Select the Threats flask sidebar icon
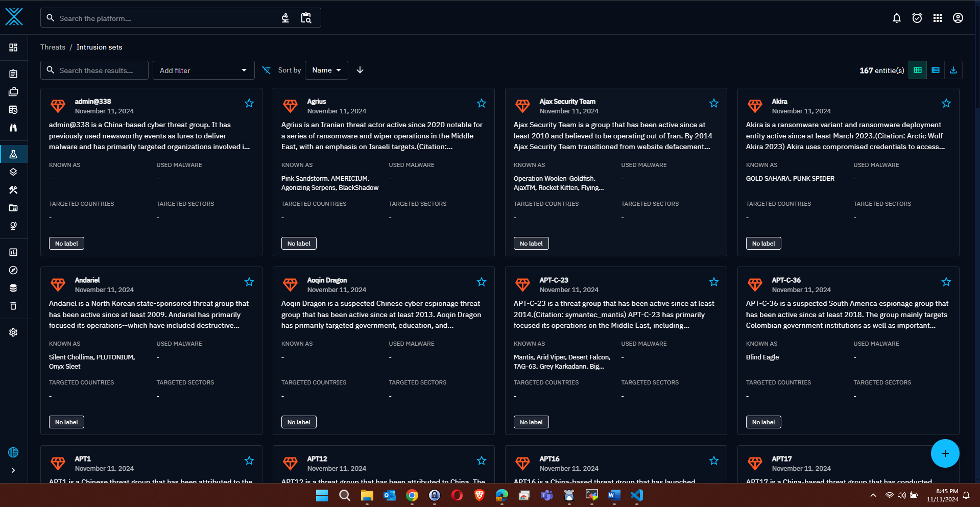This screenshot has width=980, height=507. tap(13, 154)
